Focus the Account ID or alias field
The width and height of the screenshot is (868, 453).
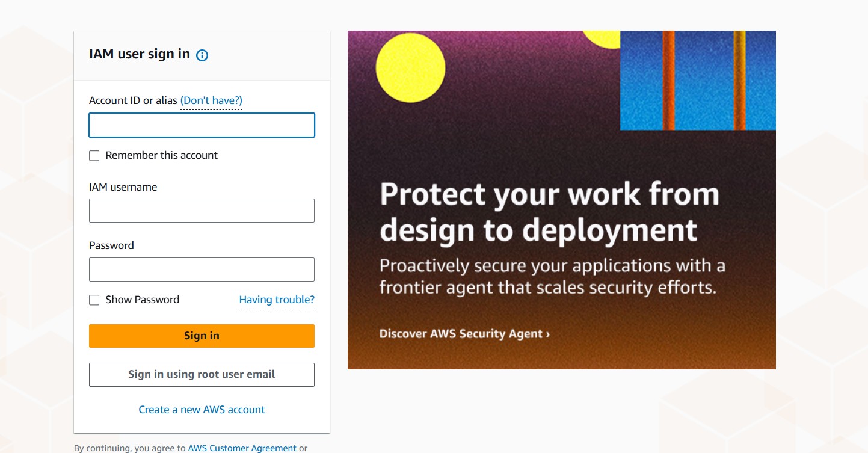(x=202, y=125)
